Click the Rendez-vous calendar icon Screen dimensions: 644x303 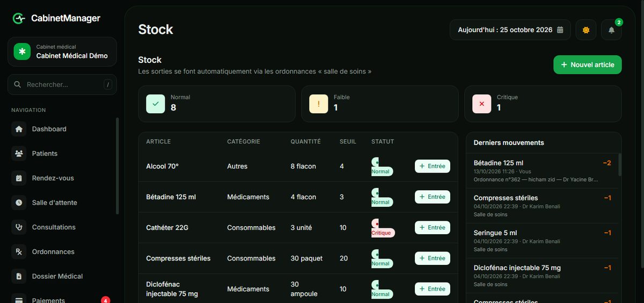(x=19, y=178)
